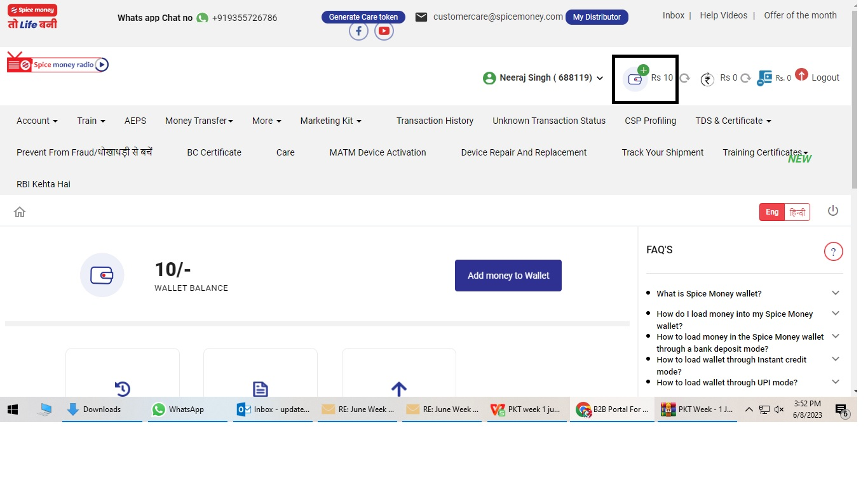Toggle the taskbar volume mute icon
Screen dimensions: 868x499
pyautogui.click(x=779, y=409)
